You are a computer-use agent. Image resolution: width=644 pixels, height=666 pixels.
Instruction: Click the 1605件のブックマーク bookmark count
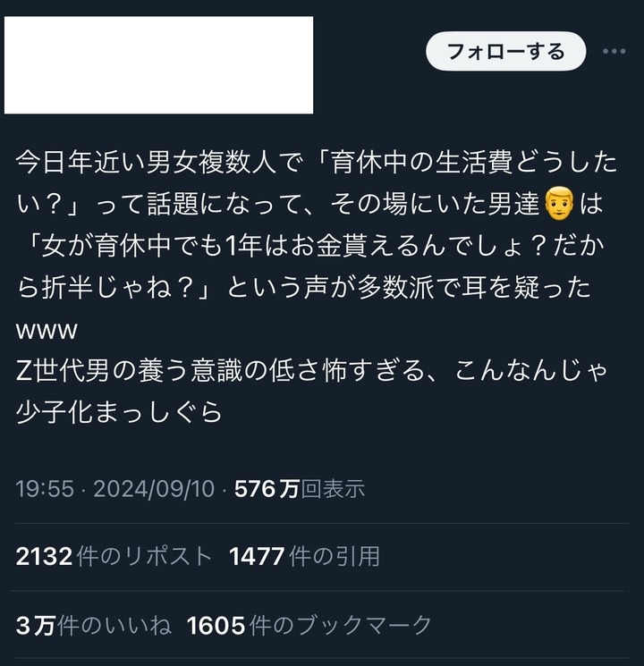[309, 625]
